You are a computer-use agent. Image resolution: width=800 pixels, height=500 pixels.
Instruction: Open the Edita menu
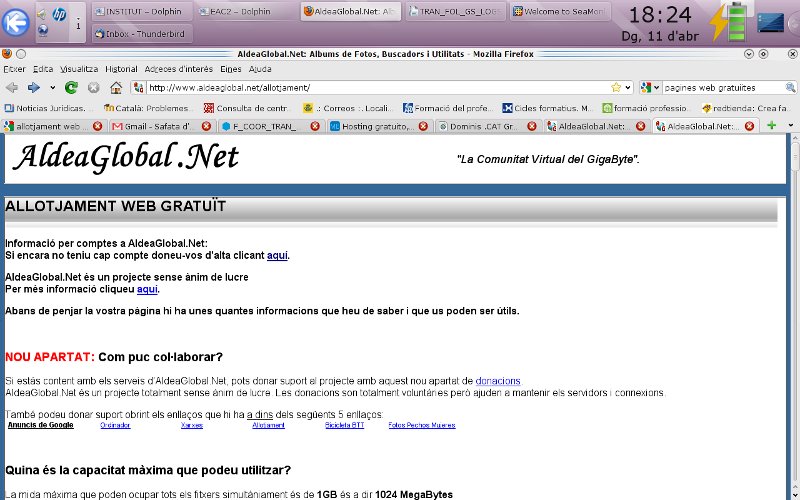coord(43,69)
